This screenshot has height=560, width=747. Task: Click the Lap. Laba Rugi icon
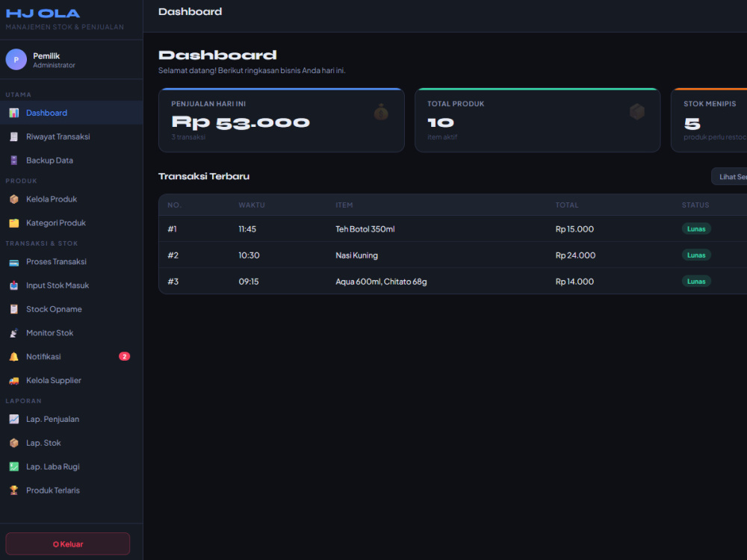tap(13, 467)
